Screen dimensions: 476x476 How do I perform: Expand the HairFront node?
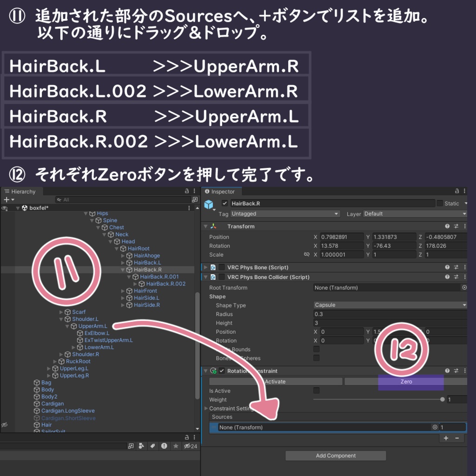click(x=123, y=291)
